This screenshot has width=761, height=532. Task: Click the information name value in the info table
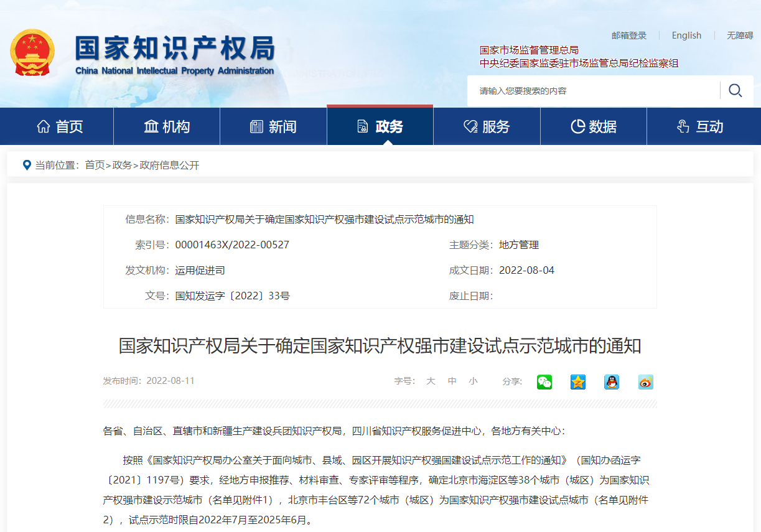324,219
